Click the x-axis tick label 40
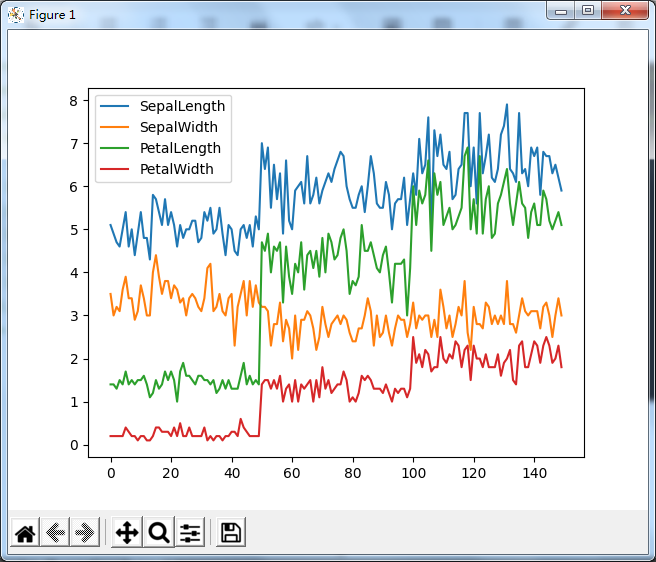Screen dimensions: 656x562 click(231, 473)
